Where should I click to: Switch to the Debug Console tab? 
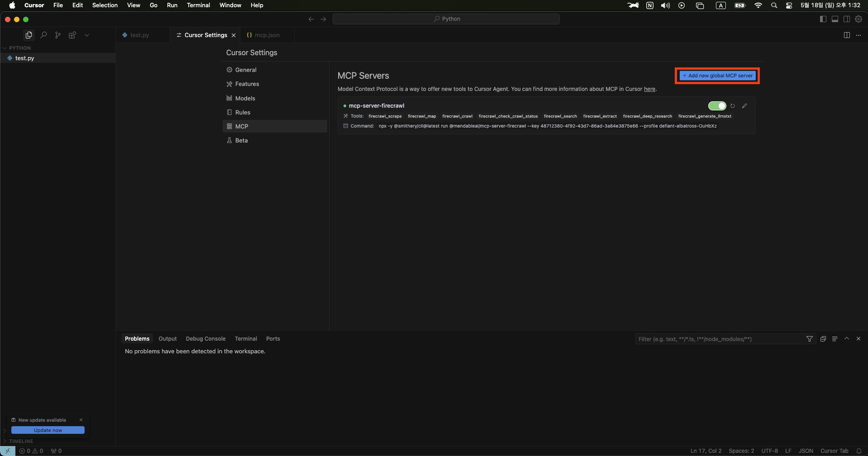coord(205,339)
